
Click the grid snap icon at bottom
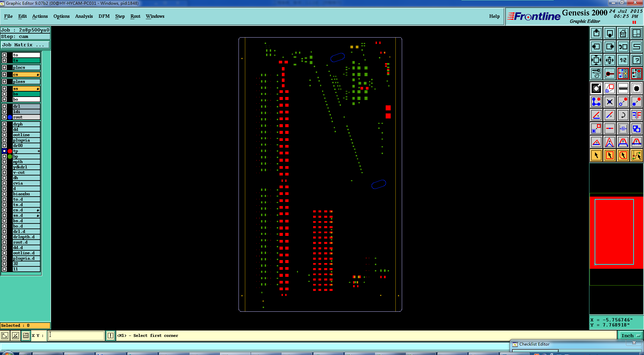click(x=26, y=336)
